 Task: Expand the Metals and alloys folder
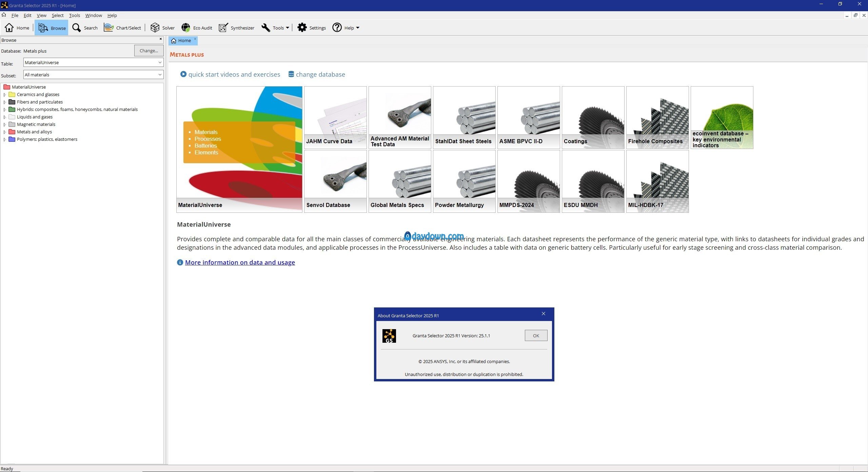tap(5, 132)
